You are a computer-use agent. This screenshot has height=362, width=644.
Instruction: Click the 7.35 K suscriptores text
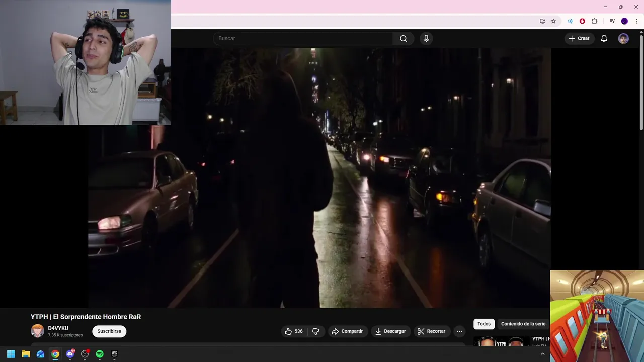65,335
